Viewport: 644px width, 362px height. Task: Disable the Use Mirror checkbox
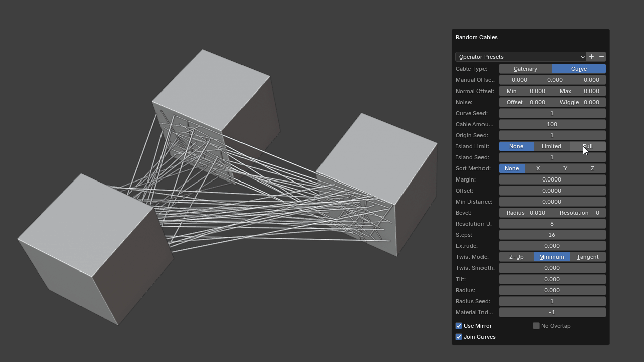click(459, 326)
